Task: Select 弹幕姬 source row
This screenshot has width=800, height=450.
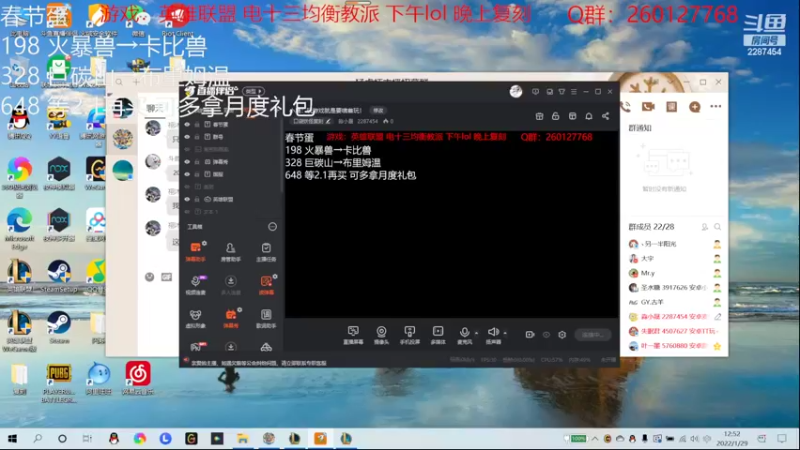Action: 231,162
